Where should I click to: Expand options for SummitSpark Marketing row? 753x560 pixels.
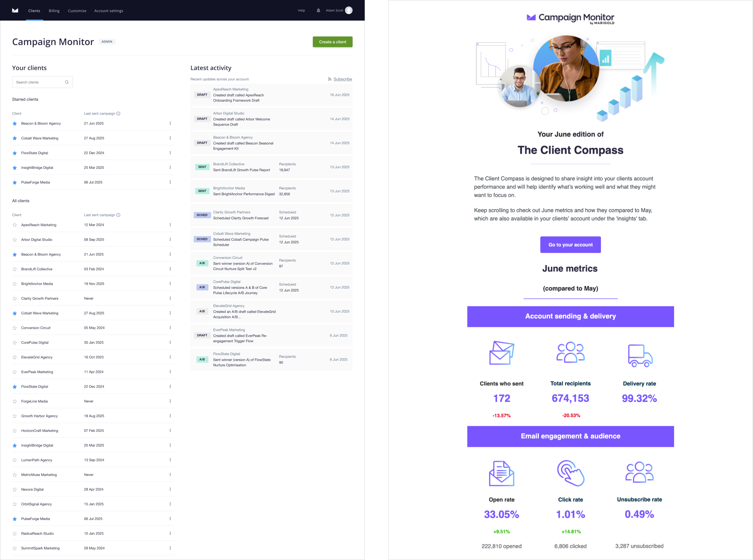point(170,548)
